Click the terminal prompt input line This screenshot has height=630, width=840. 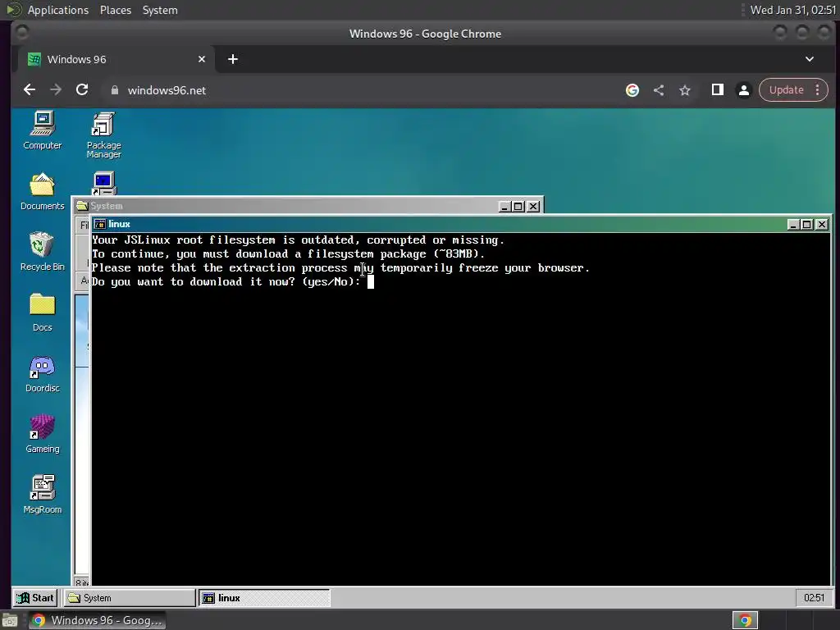pos(233,282)
